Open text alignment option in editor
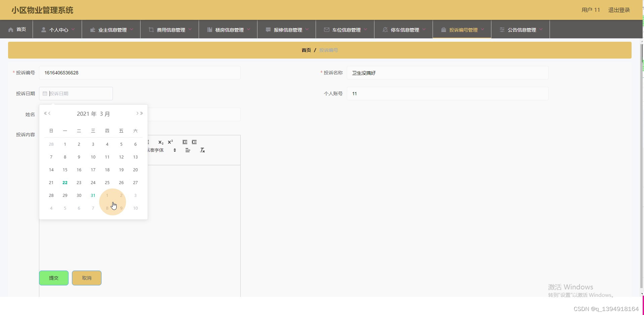The image size is (644, 315). [188, 150]
